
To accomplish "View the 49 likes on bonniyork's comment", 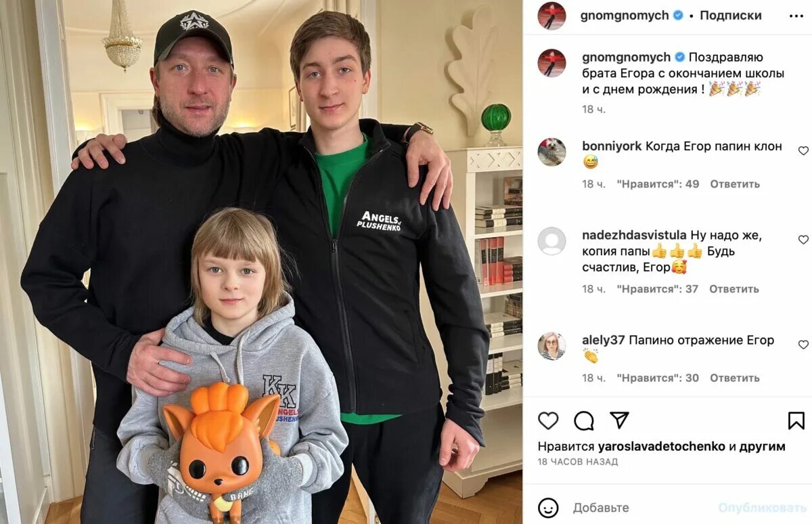I will pos(658,184).
